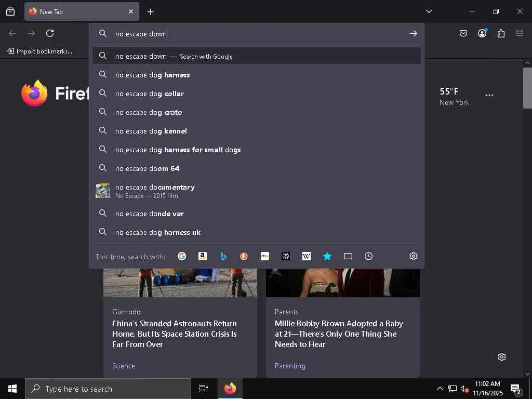
Task: Choose suggestion 'no escape dog harness'
Action: coord(257,75)
